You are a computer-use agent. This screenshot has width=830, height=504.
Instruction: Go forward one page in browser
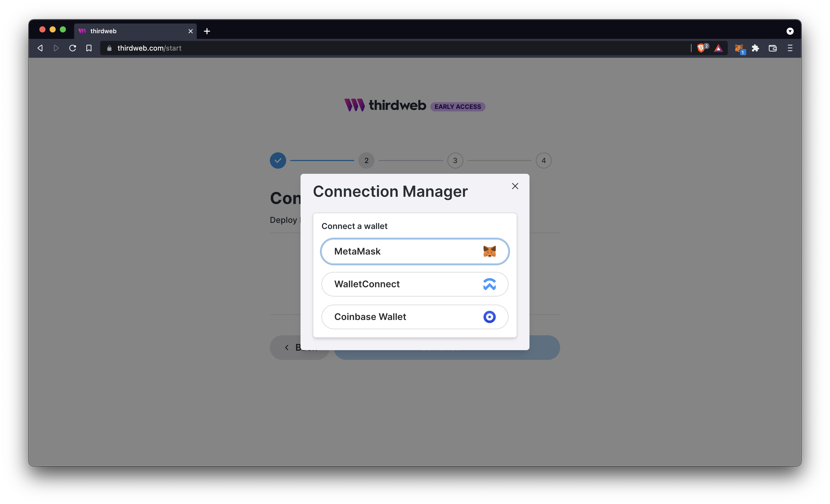56,48
